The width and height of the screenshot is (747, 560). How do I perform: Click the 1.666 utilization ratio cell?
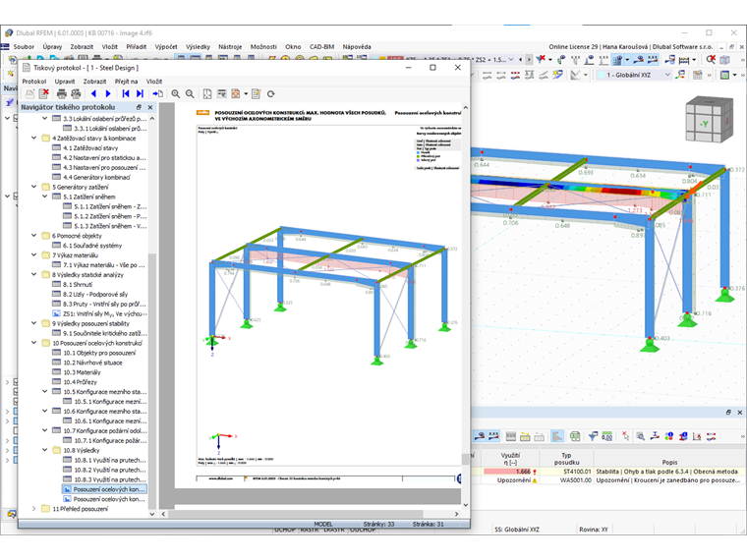(510, 472)
